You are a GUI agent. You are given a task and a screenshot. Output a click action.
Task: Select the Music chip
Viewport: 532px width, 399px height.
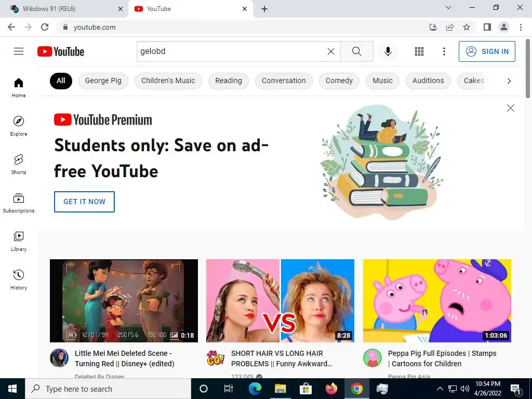[x=382, y=81]
